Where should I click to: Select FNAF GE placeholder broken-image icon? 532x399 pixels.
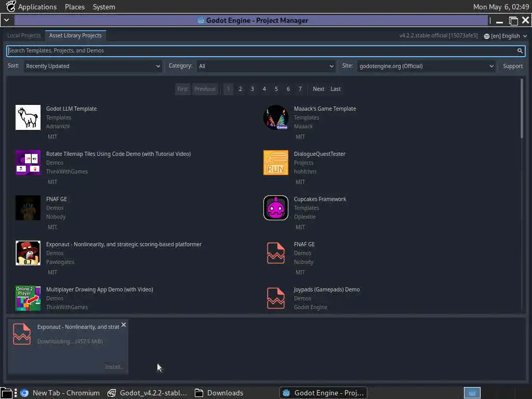275,253
